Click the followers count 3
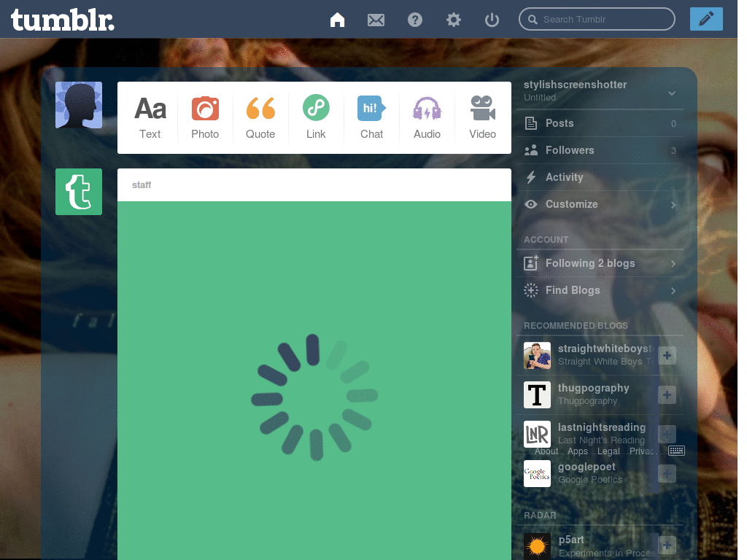747x560 pixels. coord(673,150)
